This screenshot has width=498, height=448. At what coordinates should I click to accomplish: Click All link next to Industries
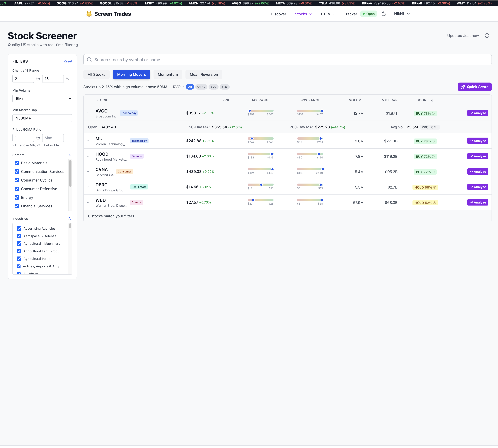click(x=70, y=219)
